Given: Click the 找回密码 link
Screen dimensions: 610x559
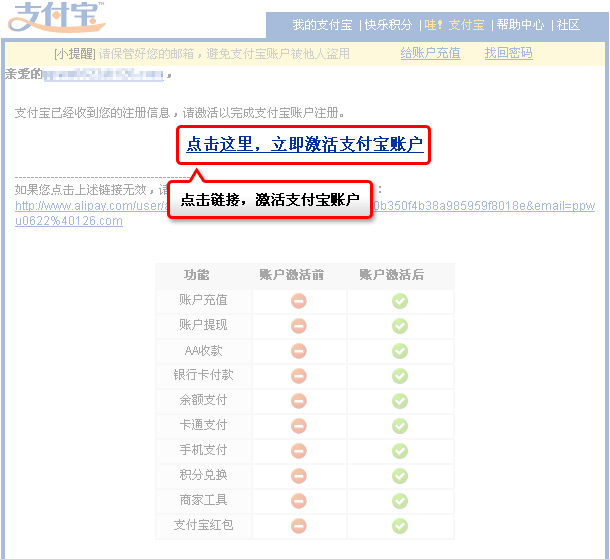Looking at the screenshot, I should coord(508,53).
